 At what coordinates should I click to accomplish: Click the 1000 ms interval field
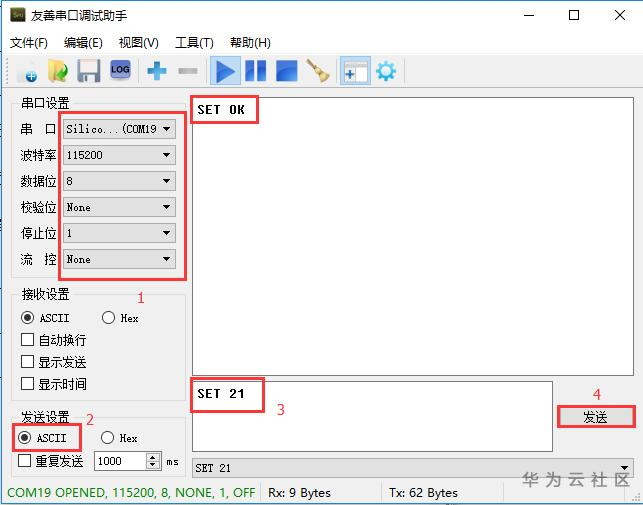click(121, 461)
